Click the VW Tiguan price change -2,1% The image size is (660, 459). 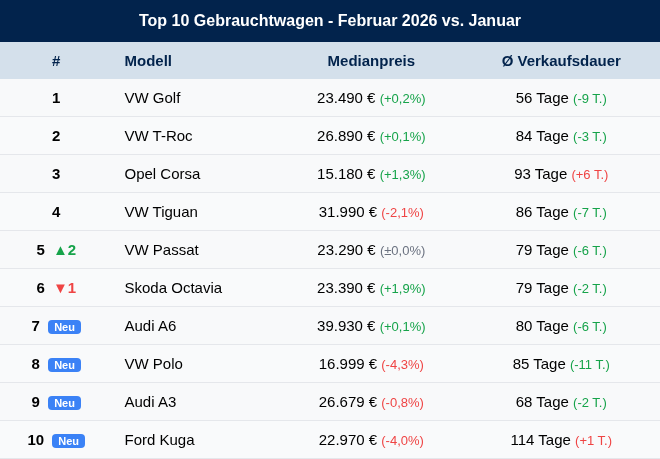point(402,213)
